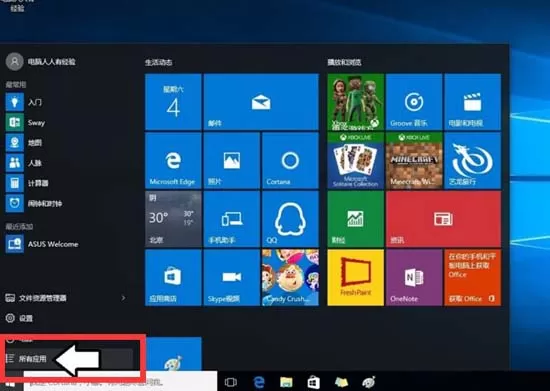
Task: Launch the Minecraft tile
Action: click(414, 160)
